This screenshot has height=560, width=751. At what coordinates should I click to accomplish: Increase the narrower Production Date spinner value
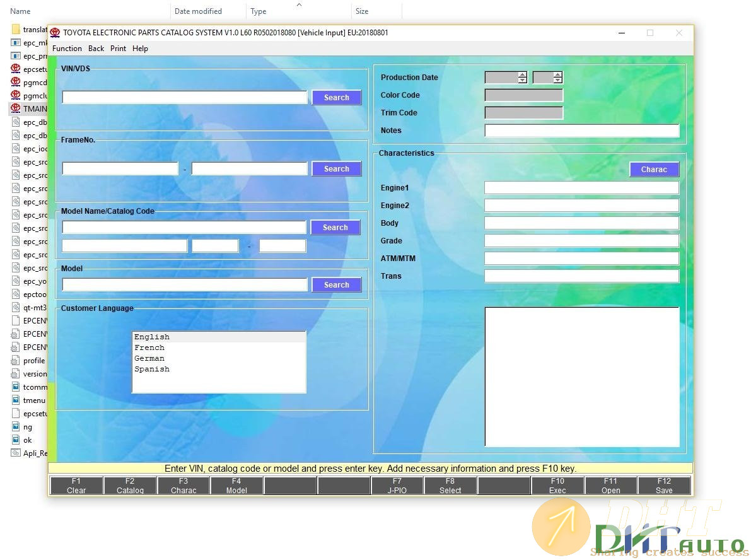[x=557, y=74]
